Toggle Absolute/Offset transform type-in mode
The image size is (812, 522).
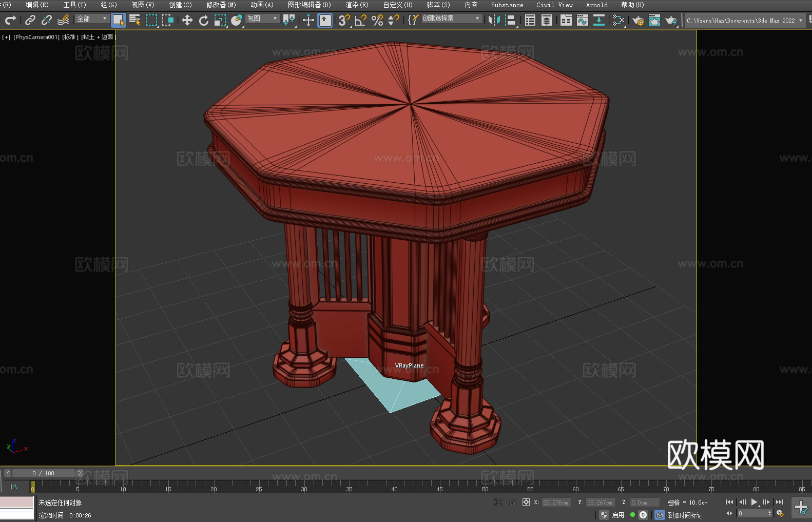[x=526, y=502]
